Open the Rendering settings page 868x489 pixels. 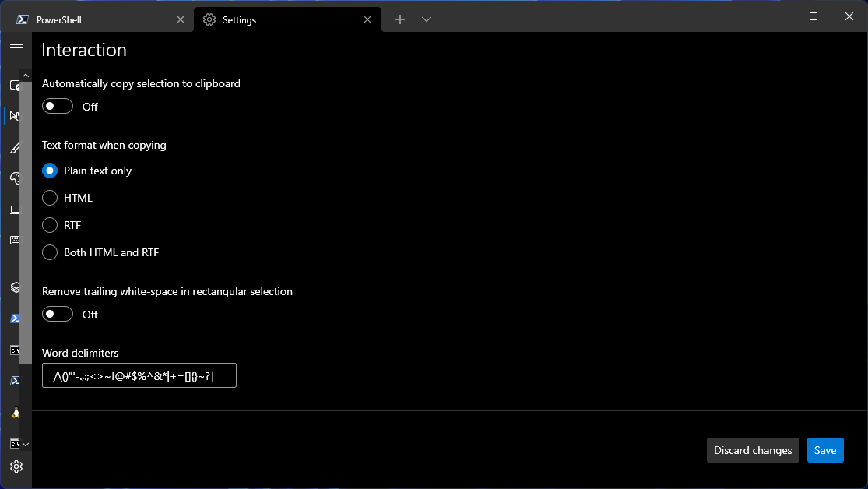16,209
